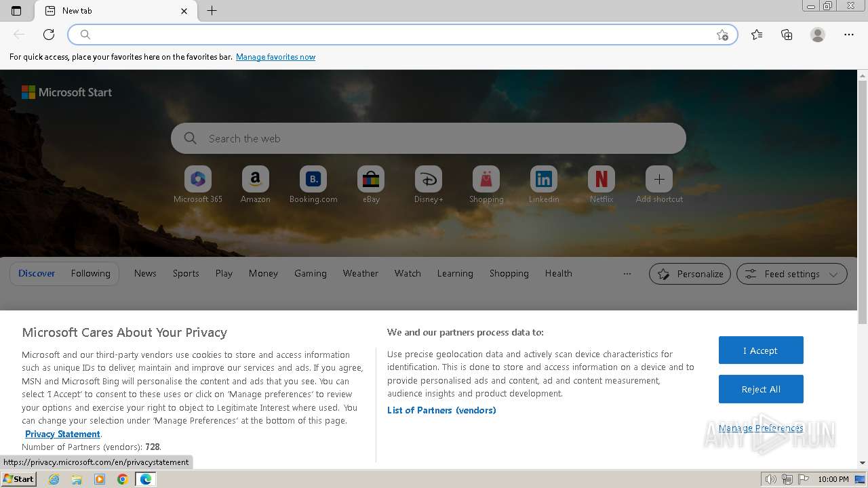The image size is (868, 488).
Task: Open Manage favorites now link
Action: pos(275,57)
